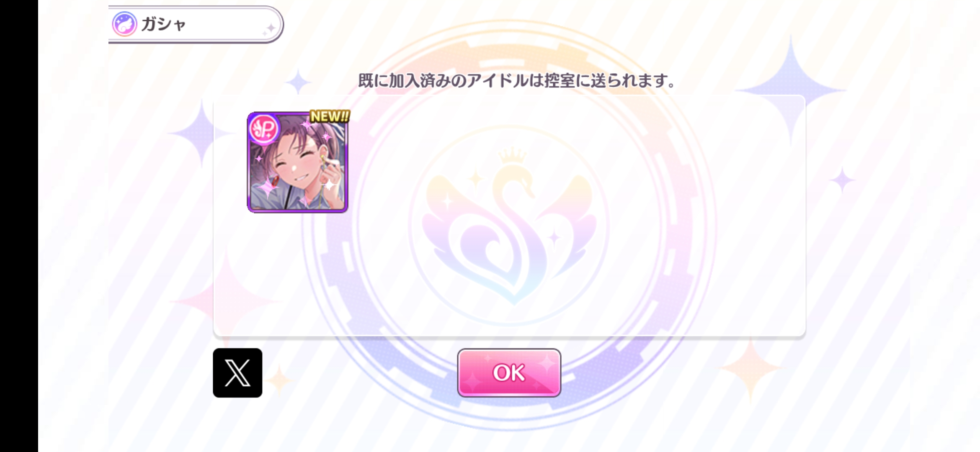Click the crown above the swan emblem

[x=512, y=156]
